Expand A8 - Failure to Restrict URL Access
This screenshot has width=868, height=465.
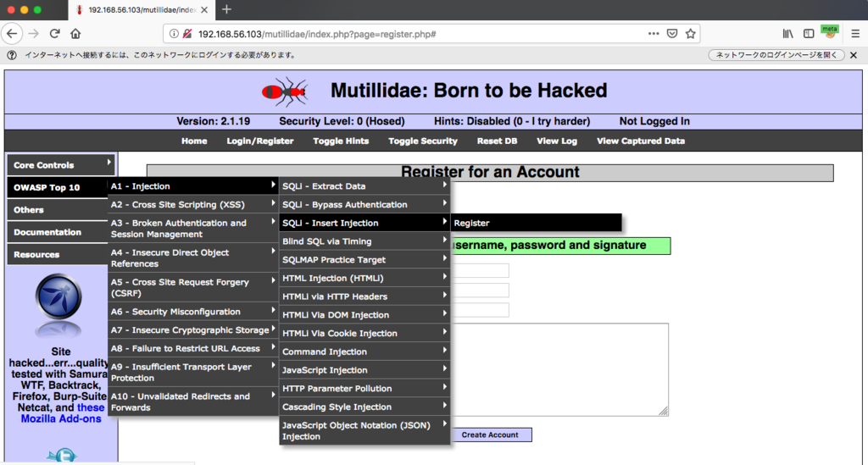click(193, 348)
